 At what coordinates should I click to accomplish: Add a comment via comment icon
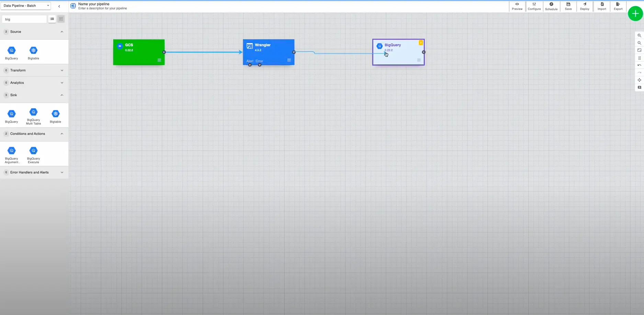tap(639, 88)
